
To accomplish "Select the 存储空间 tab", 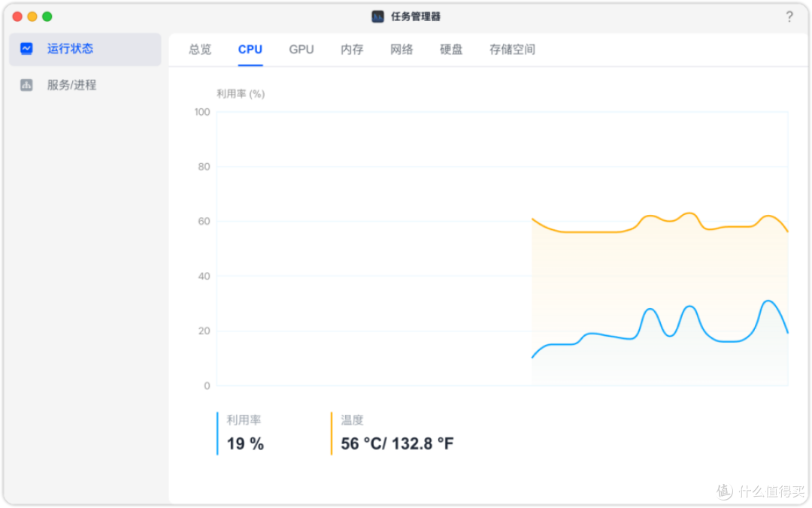I will pos(512,49).
